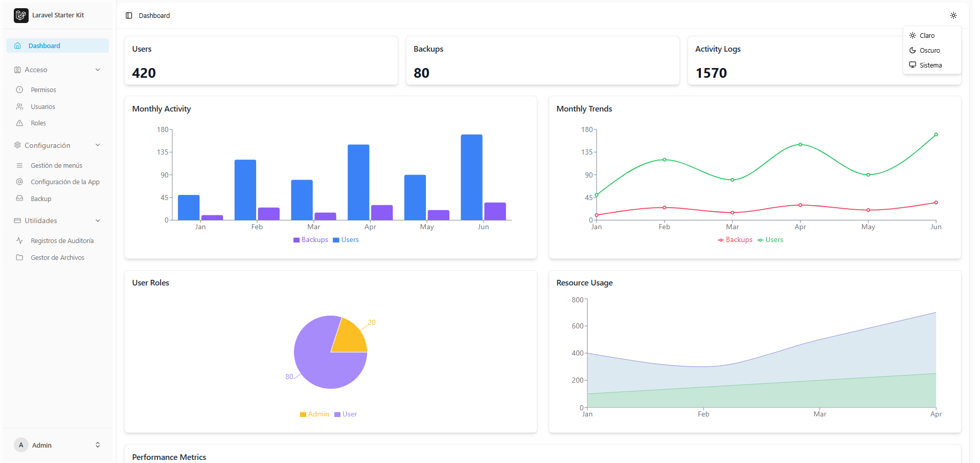This screenshot has height=463, width=980.
Task: Collapse the Configuración section chevron
Action: coord(98,145)
